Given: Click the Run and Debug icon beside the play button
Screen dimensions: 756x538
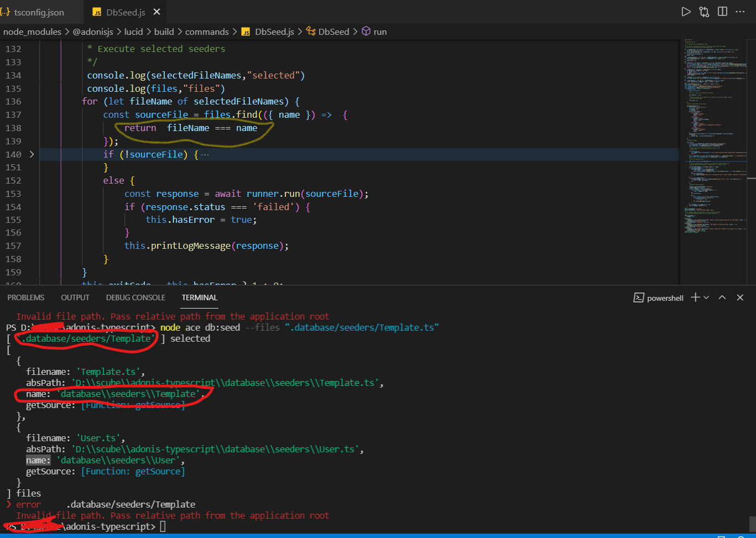Looking at the screenshot, I should (x=704, y=11).
